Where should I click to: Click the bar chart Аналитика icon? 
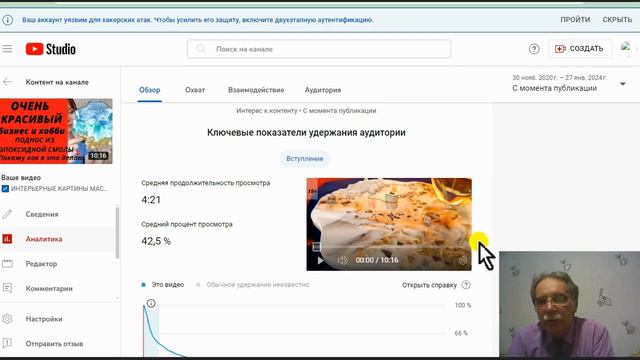(7, 239)
